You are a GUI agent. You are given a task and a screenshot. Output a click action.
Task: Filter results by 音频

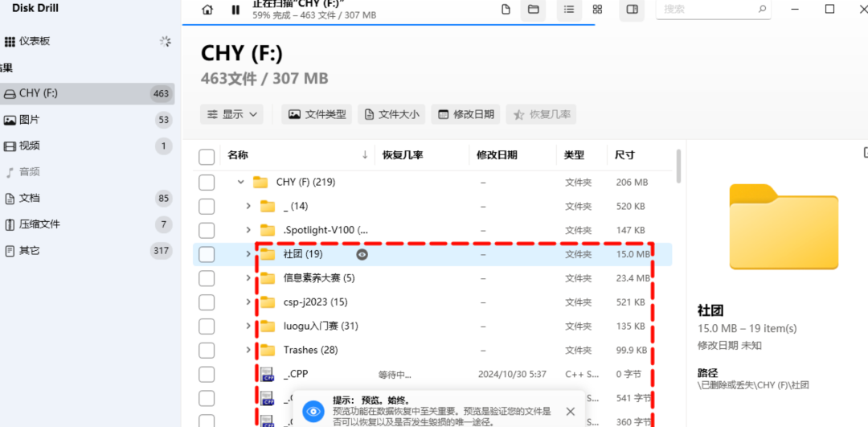[x=86, y=172]
